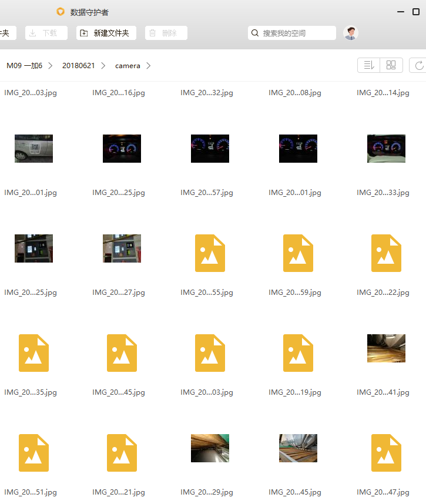Screen dimensions: 426x504
Task: Switch to grid view icon
Action: pos(391,65)
